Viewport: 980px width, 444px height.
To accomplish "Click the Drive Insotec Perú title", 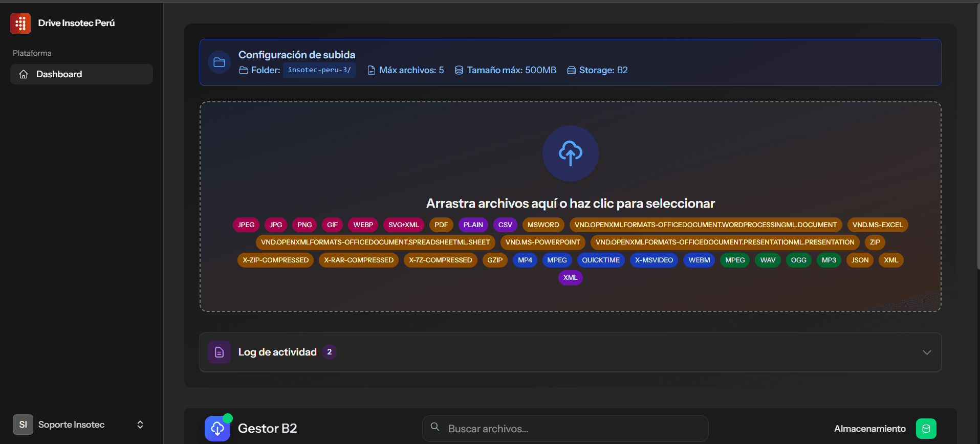I will (76, 23).
